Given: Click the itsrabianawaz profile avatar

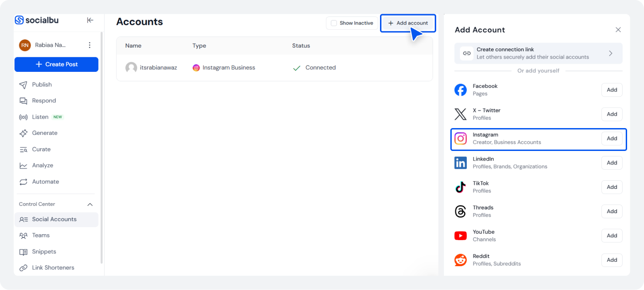Looking at the screenshot, I should 131,68.
